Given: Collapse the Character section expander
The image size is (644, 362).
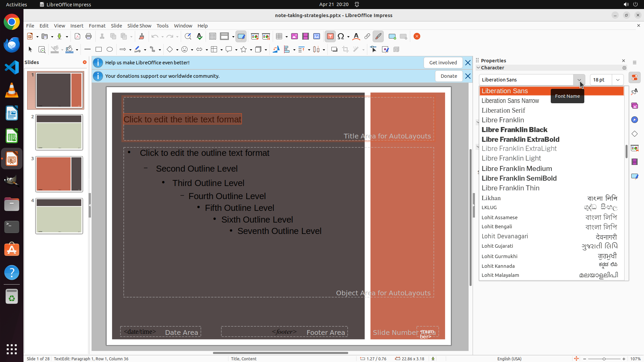Looking at the screenshot, I should 478,68.
